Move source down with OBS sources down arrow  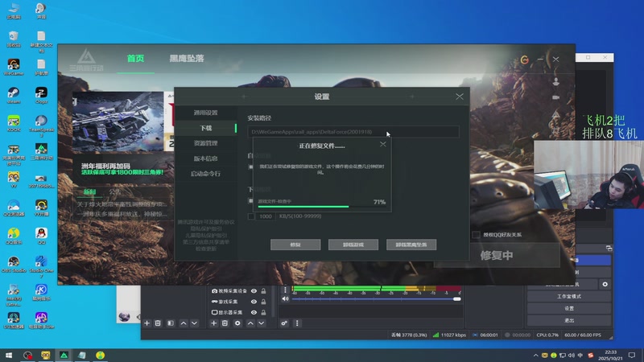(x=261, y=323)
